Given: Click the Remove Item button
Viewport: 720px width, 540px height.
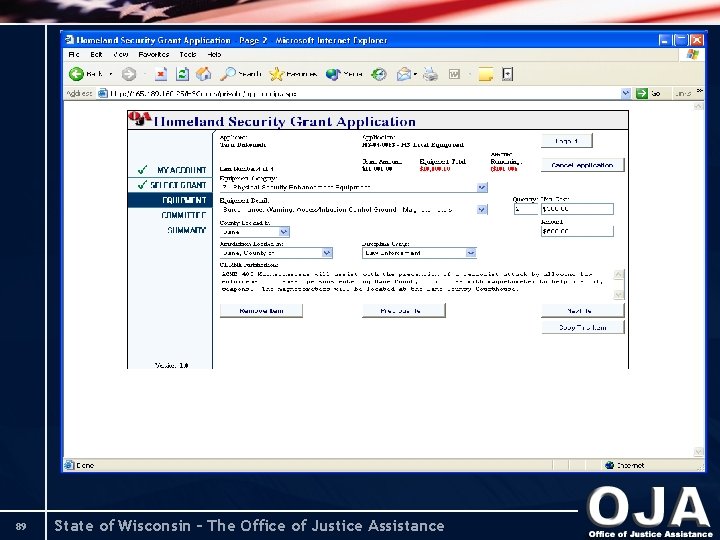Looking at the screenshot, I should [x=261, y=311].
